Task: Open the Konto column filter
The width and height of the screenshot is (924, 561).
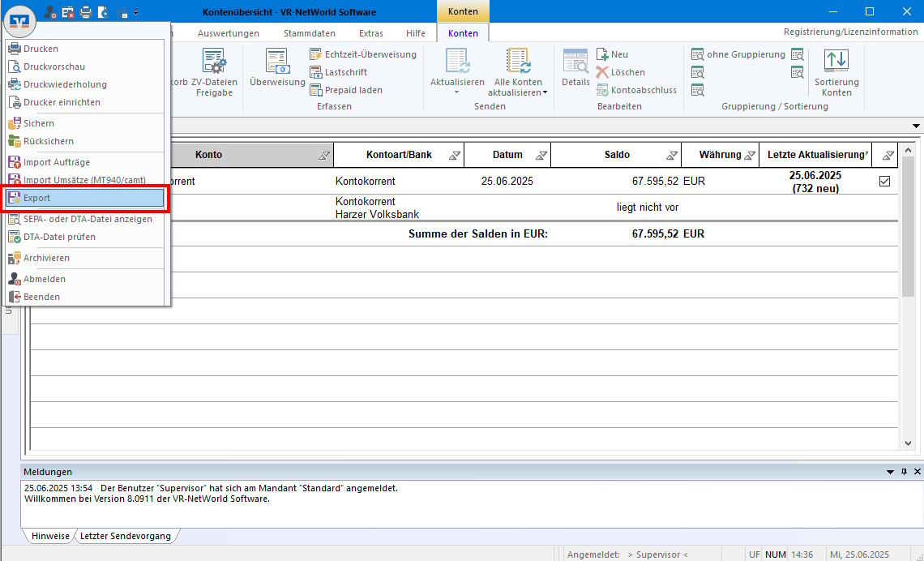Action: [324, 156]
